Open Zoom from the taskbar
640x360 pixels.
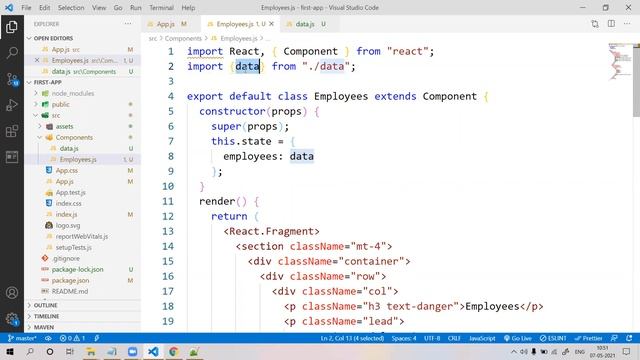click(x=132, y=351)
